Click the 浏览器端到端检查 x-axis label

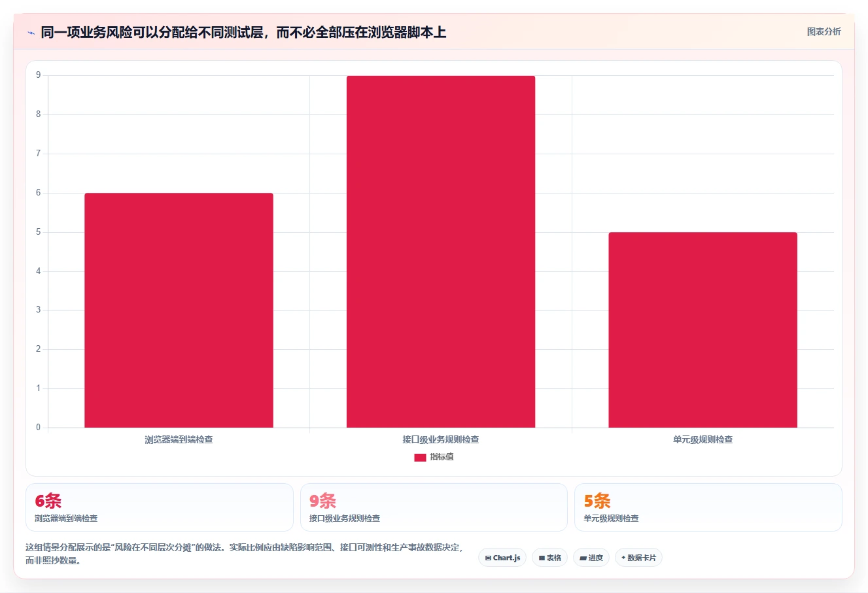pyautogui.click(x=179, y=439)
